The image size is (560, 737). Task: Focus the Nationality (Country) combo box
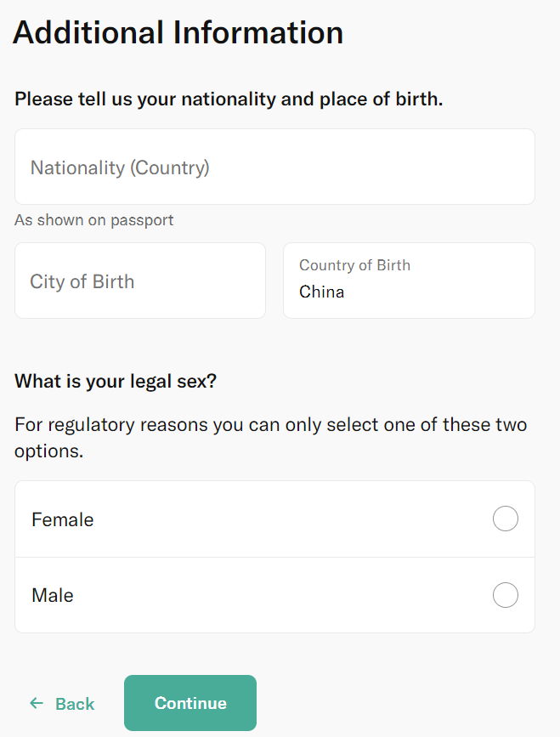(274, 167)
